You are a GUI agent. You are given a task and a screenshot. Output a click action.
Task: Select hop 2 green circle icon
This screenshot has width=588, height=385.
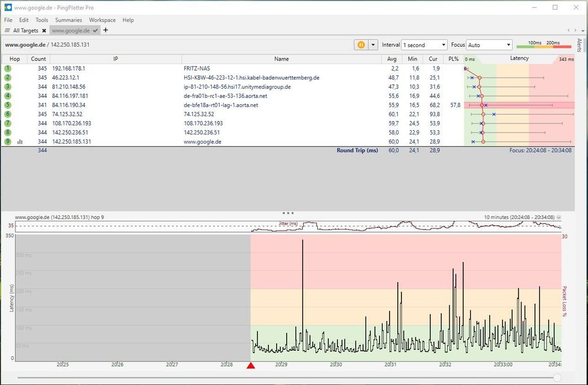8,77
